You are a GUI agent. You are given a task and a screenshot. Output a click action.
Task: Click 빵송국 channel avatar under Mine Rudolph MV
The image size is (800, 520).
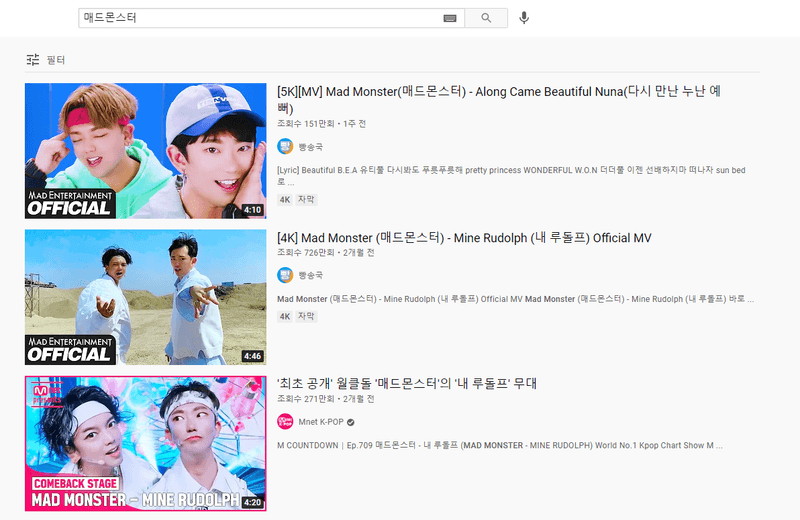285,275
